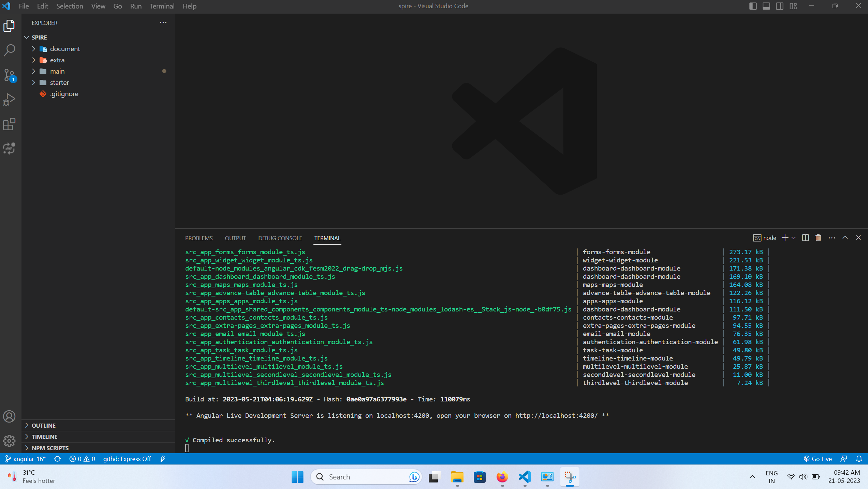Open Firefox from taskbar
The width and height of the screenshot is (868, 489).
click(502, 477)
